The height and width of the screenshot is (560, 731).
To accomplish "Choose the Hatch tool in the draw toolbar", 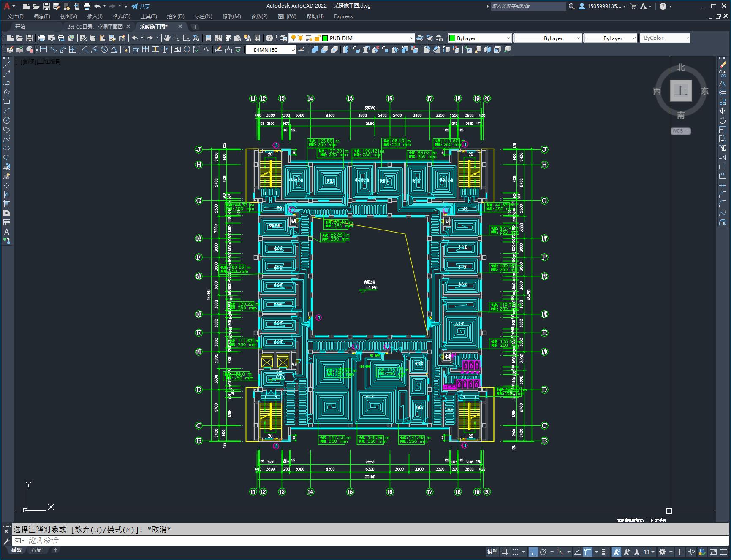I will (x=7, y=195).
